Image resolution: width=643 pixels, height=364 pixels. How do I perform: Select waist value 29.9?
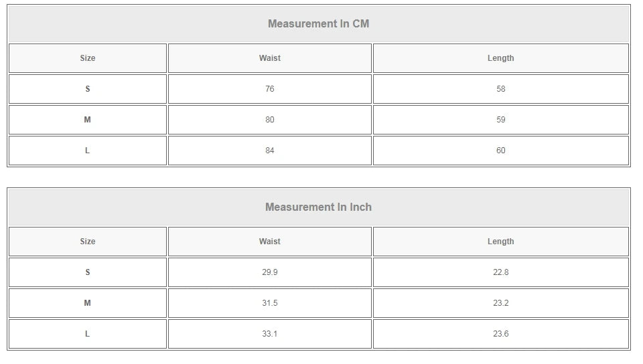click(x=270, y=272)
